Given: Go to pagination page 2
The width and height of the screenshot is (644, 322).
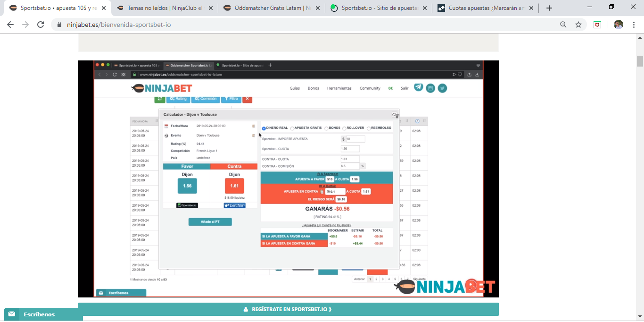Looking at the screenshot, I should tap(376, 279).
